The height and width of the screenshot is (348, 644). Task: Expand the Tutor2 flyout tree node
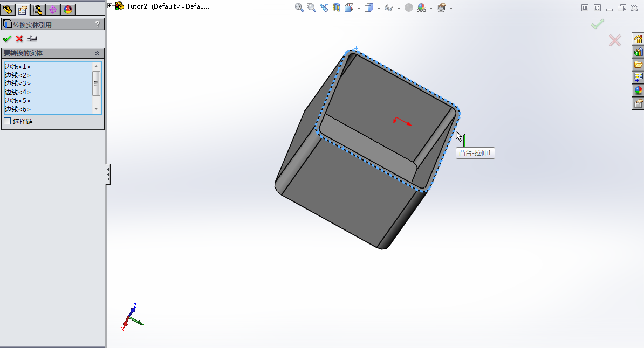pyautogui.click(x=110, y=6)
